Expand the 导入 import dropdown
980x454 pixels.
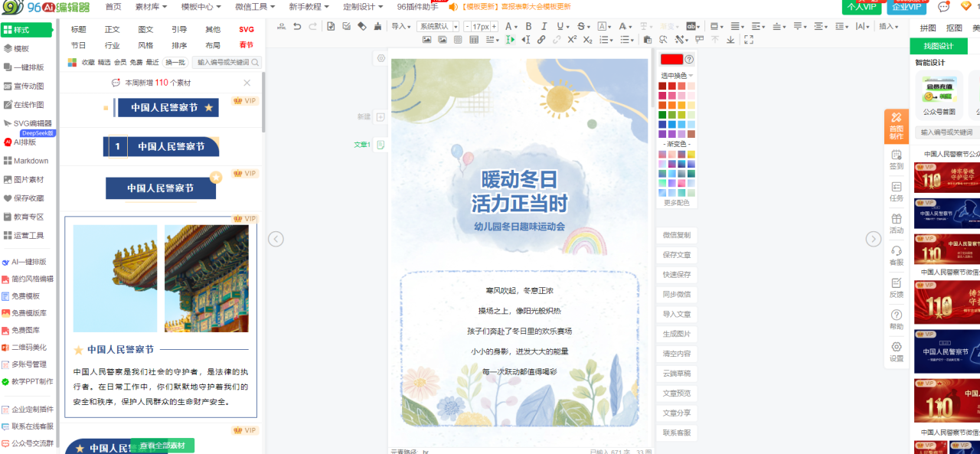click(400, 26)
